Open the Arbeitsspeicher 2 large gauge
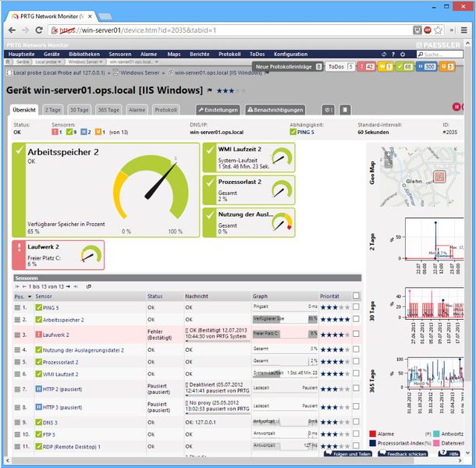 point(105,190)
